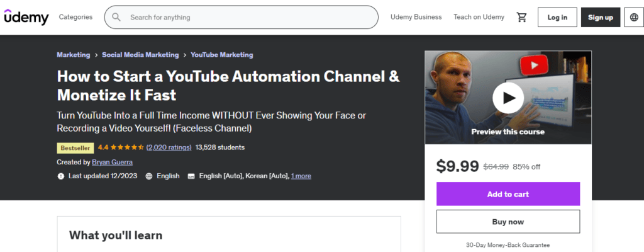
Task: Click the course title heading
Action: click(228, 86)
